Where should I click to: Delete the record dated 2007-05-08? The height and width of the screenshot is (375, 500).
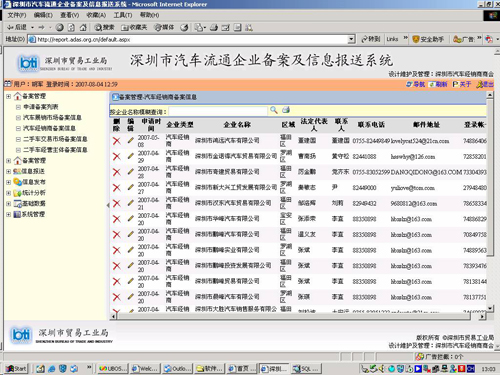tap(117, 141)
